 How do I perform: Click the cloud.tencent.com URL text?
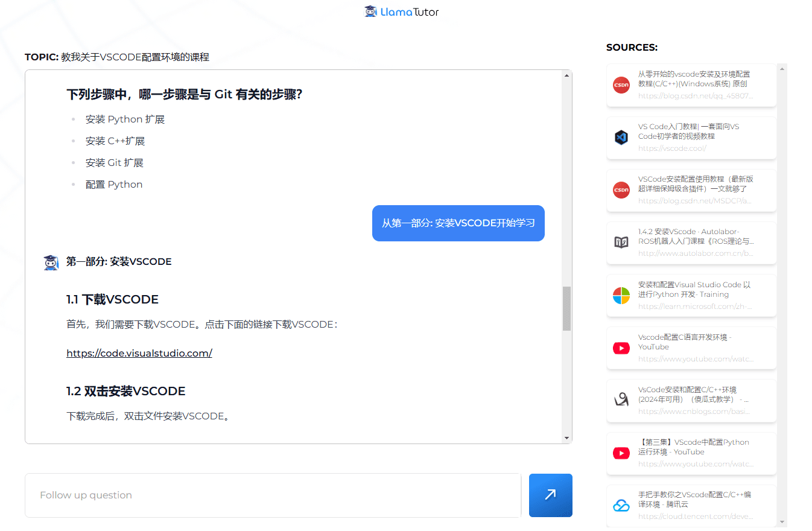(x=696, y=517)
